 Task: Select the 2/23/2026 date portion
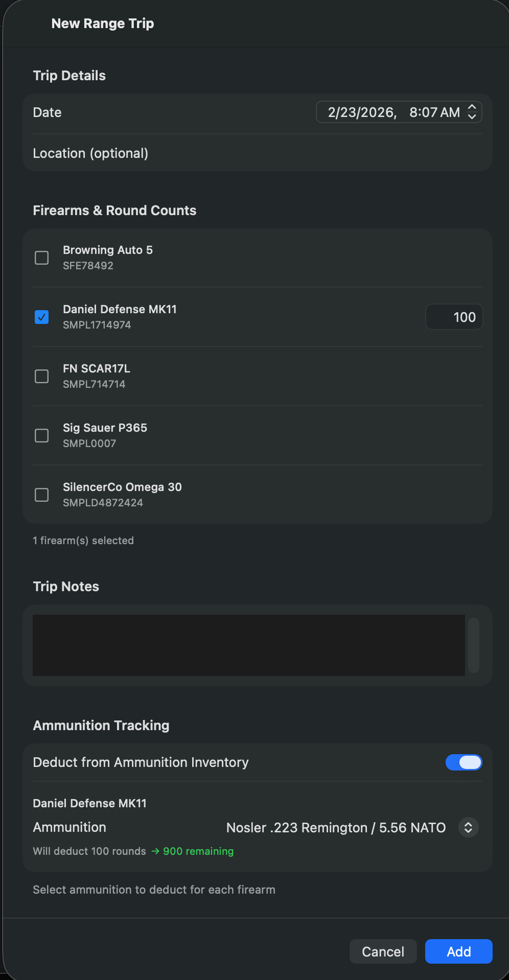pos(362,112)
